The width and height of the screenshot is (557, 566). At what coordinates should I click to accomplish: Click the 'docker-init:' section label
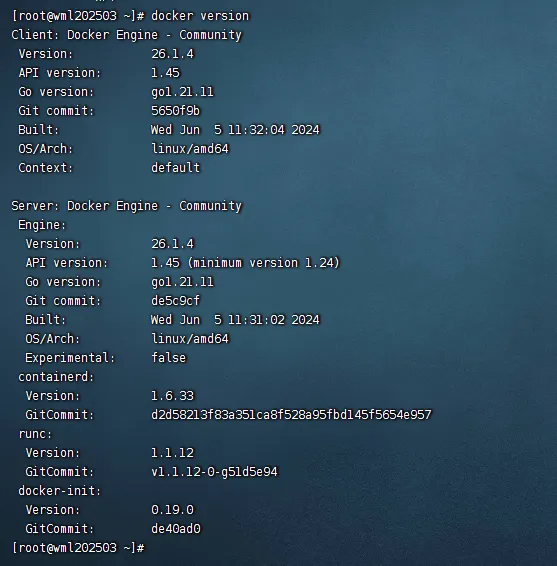[60, 491]
